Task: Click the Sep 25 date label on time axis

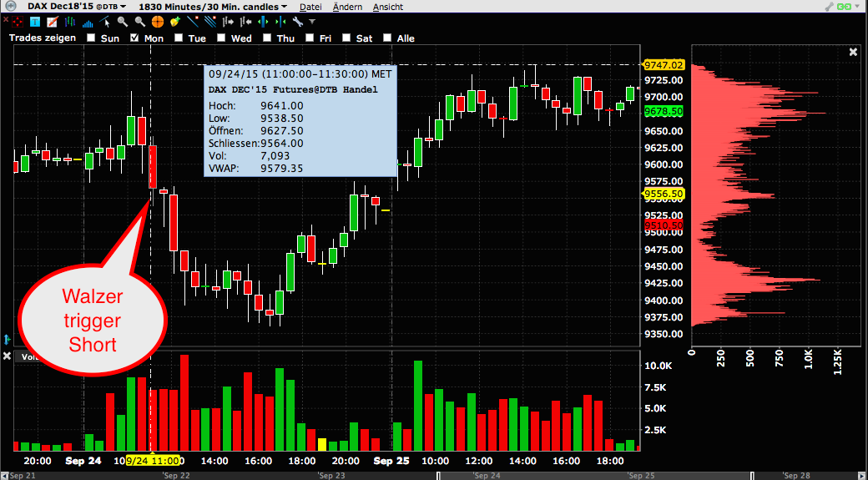Action: [391, 461]
